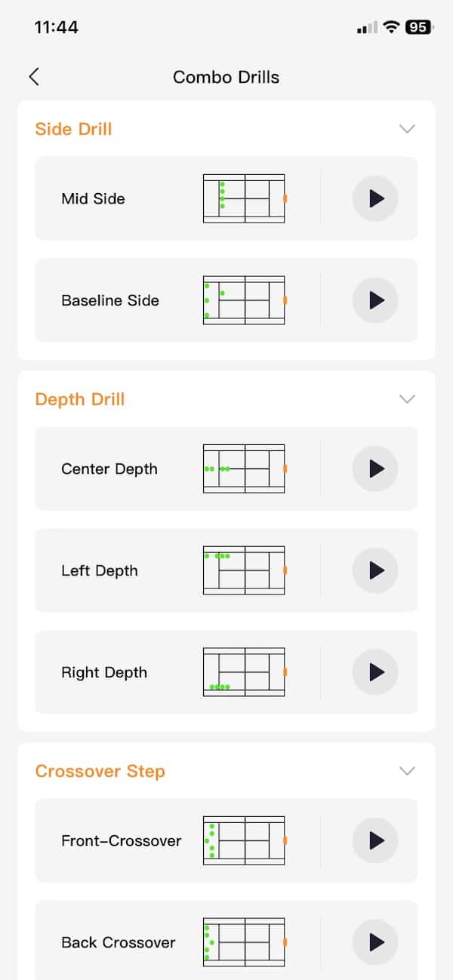The width and height of the screenshot is (453, 980).
Task: View the Front-Crossover court diagram
Action: pos(245,840)
